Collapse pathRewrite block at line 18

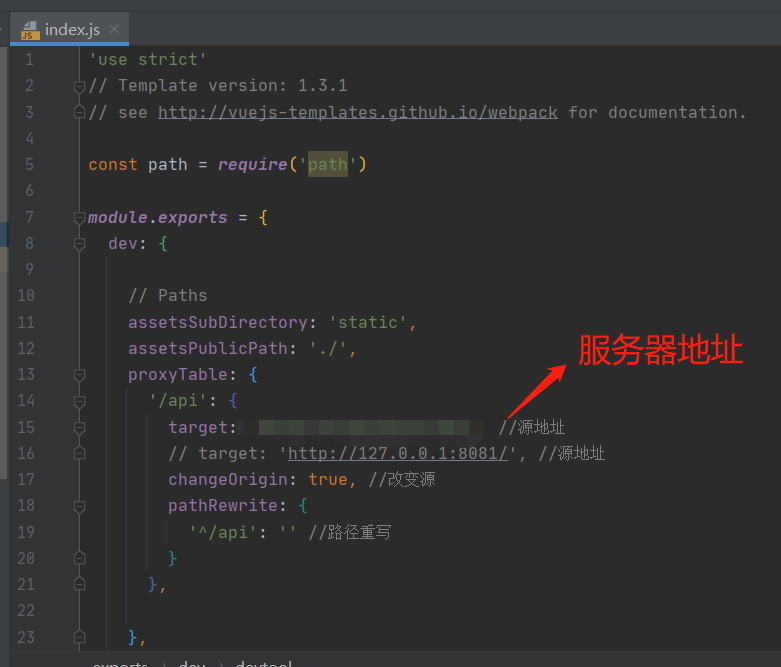pyautogui.click(x=79, y=506)
